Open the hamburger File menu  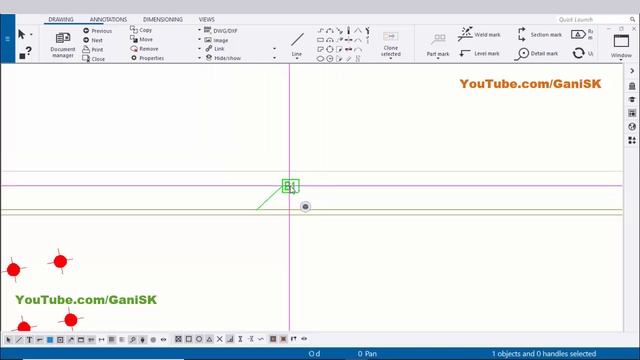[x=7, y=39]
